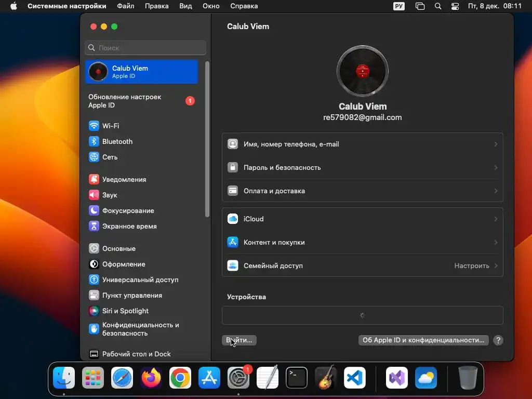Launch Firefox from the Dock
Image resolution: width=532 pixels, height=399 pixels.
151,378
